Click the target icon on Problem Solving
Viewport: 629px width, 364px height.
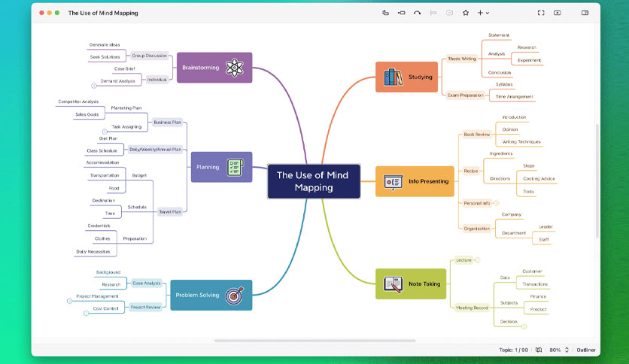click(x=235, y=296)
